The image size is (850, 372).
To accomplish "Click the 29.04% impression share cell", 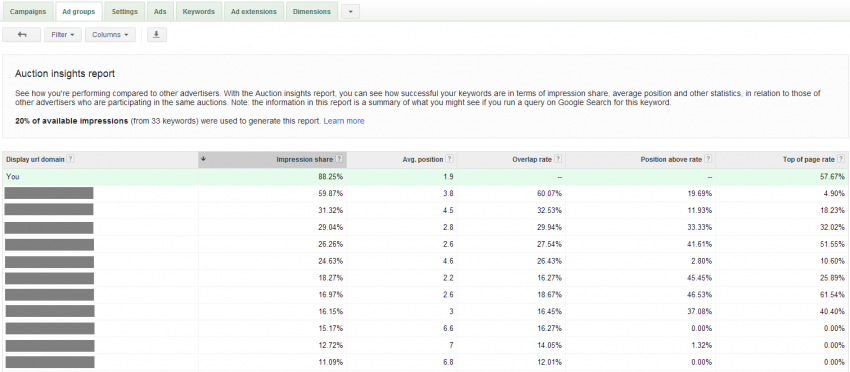I will click(x=331, y=227).
